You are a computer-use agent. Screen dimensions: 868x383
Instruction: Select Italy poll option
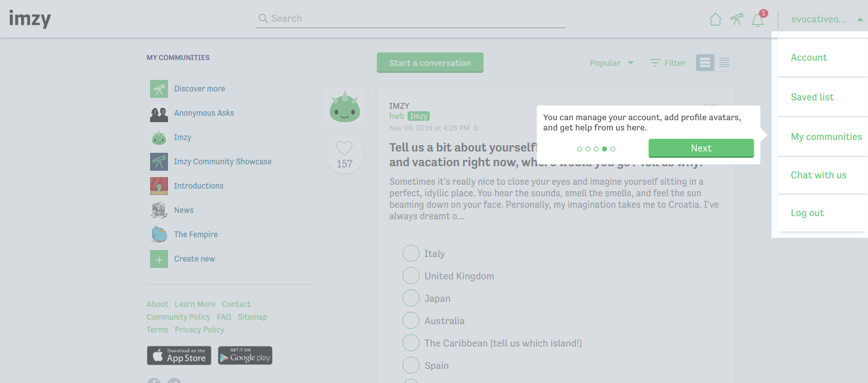(x=411, y=253)
